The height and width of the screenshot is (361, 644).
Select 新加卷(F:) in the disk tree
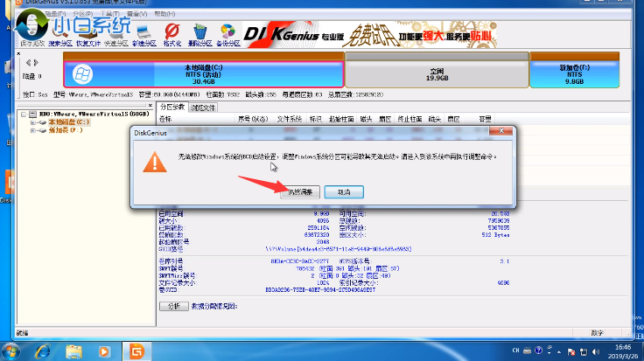pos(66,130)
